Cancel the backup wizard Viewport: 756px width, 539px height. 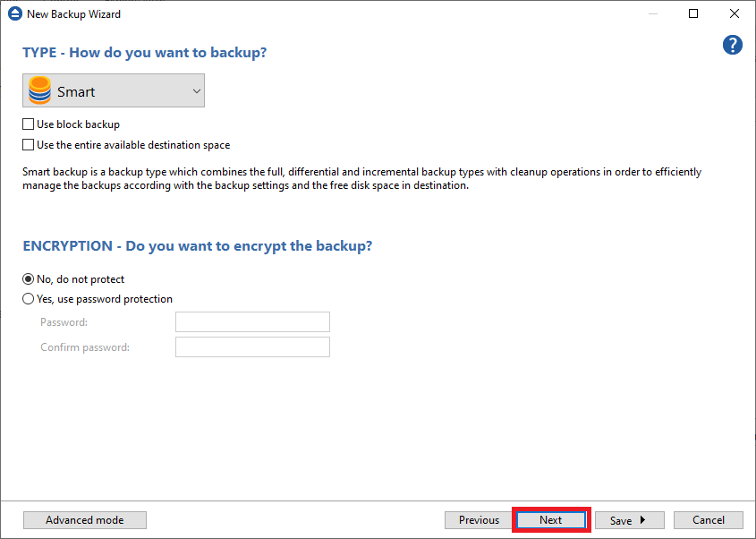pos(708,520)
